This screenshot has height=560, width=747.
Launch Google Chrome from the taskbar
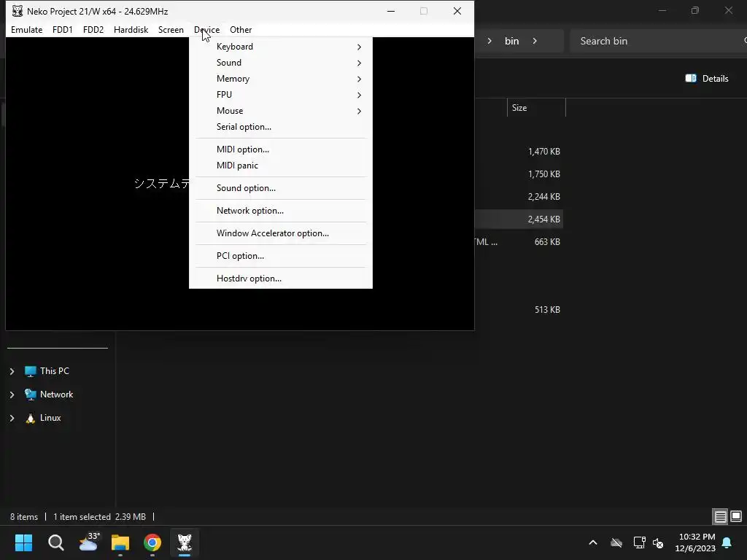(152, 542)
